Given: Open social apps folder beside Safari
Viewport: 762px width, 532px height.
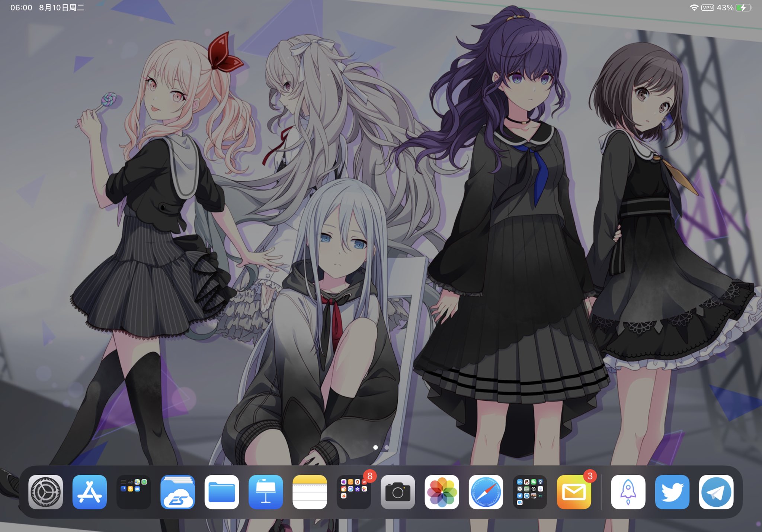Looking at the screenshot, I should (530, 492).
